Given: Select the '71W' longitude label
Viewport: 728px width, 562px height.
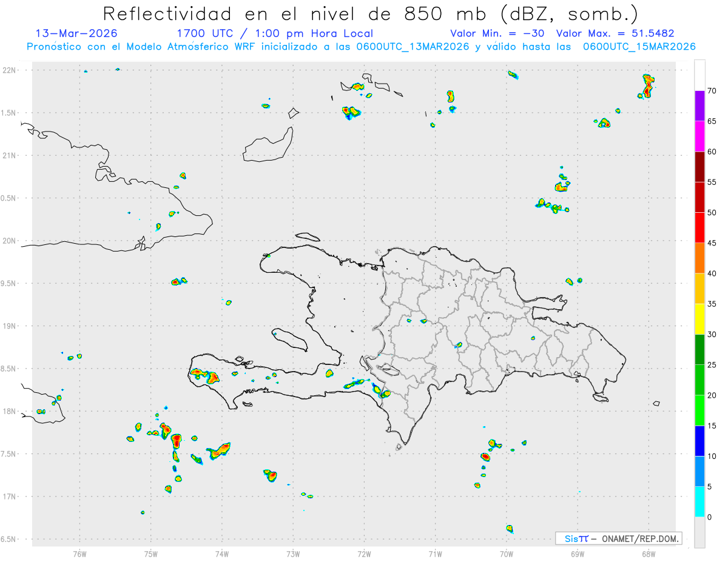Looking at the screenshot, I should (x=435, y=554).
